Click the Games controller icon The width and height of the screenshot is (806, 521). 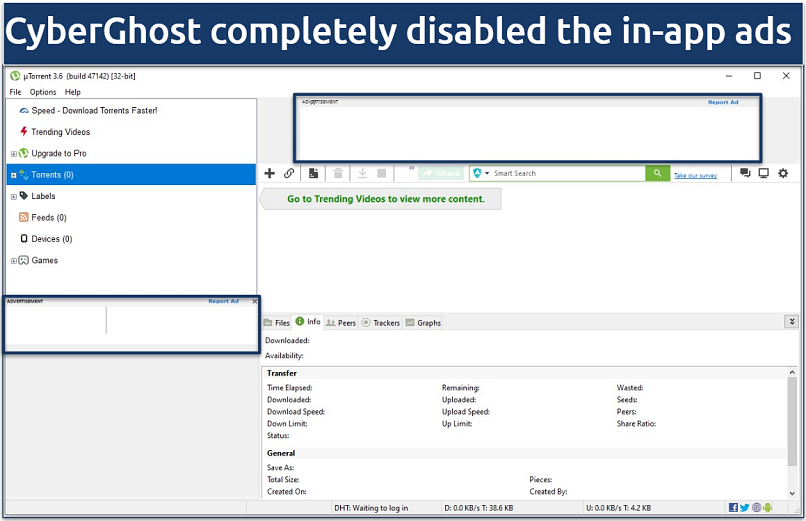pyautogui.click(x=24, y=260)
